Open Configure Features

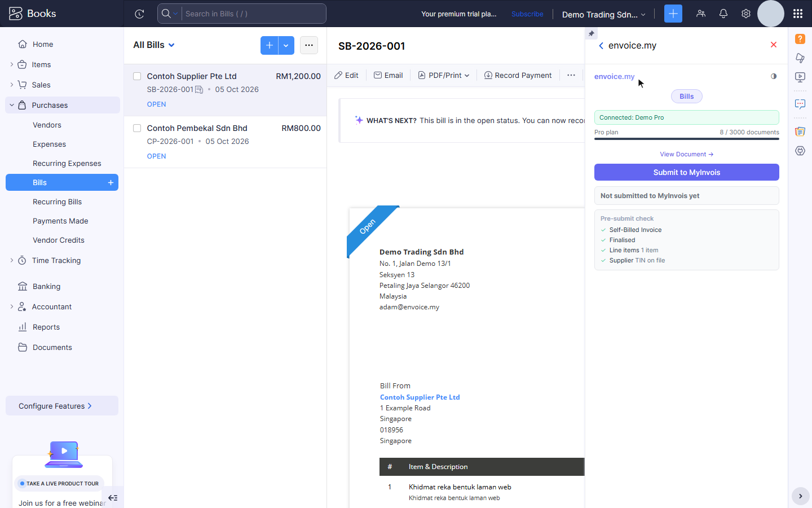(62, 406)
